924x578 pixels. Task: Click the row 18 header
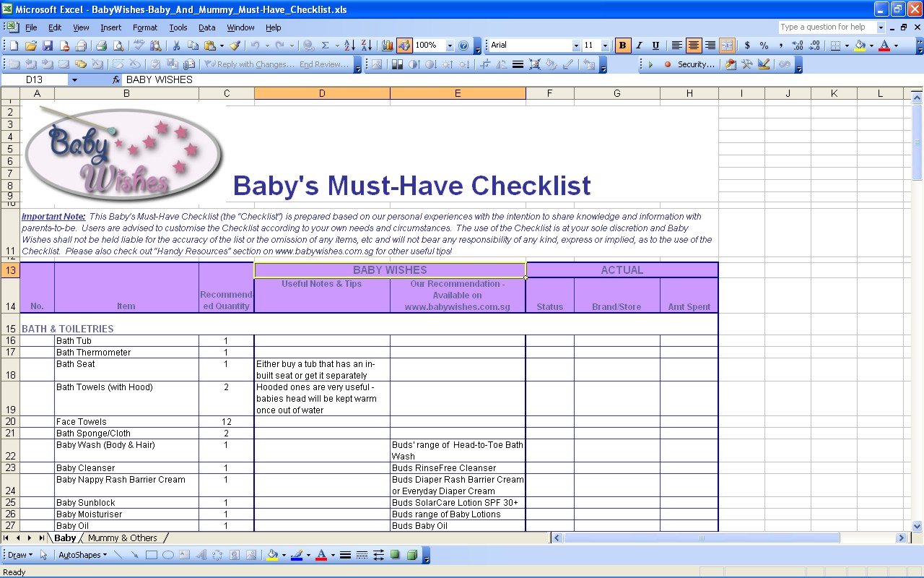pos(10,370)
